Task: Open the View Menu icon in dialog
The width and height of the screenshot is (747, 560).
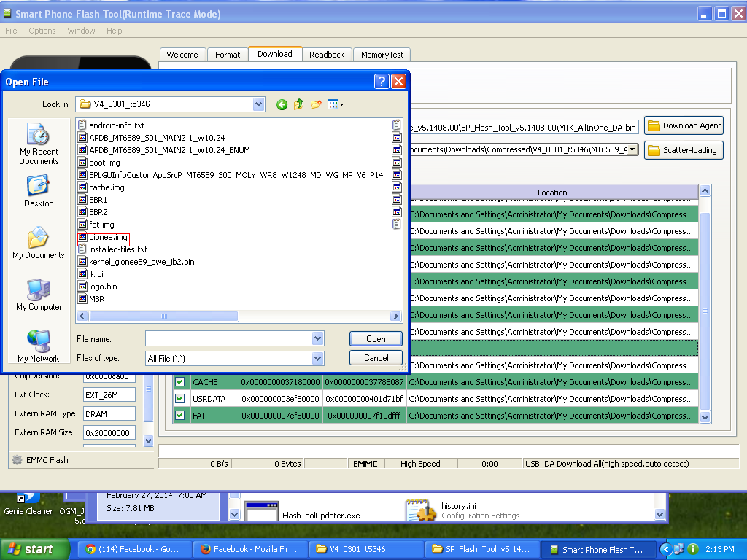Action: click(335, 105)
